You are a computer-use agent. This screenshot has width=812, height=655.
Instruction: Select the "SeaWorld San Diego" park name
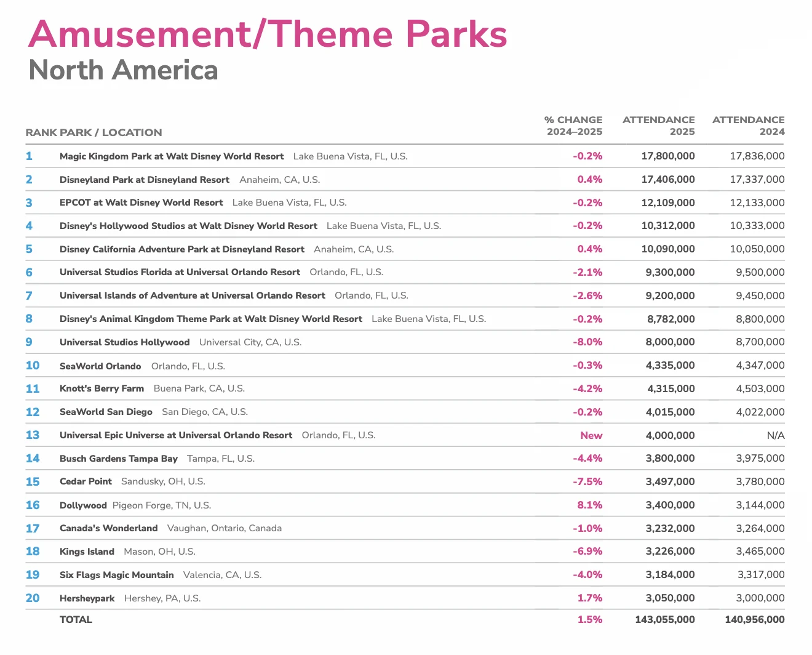point(106,412)
